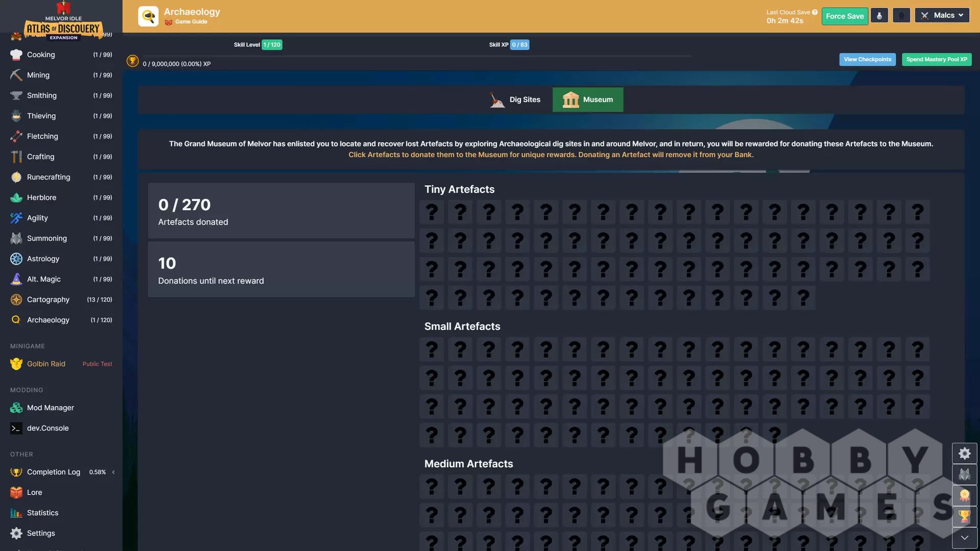
Task: Select the Museum tab
Action: coord(588,99)
